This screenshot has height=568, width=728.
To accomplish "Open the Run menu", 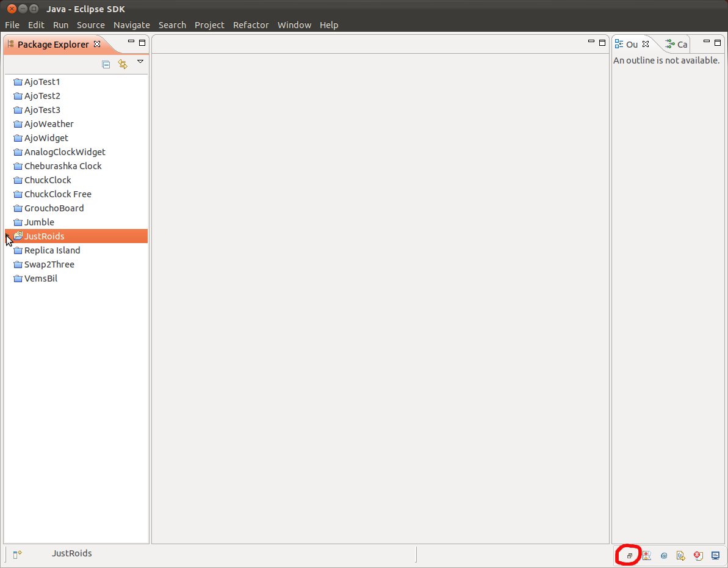I will tap(60, 25).
